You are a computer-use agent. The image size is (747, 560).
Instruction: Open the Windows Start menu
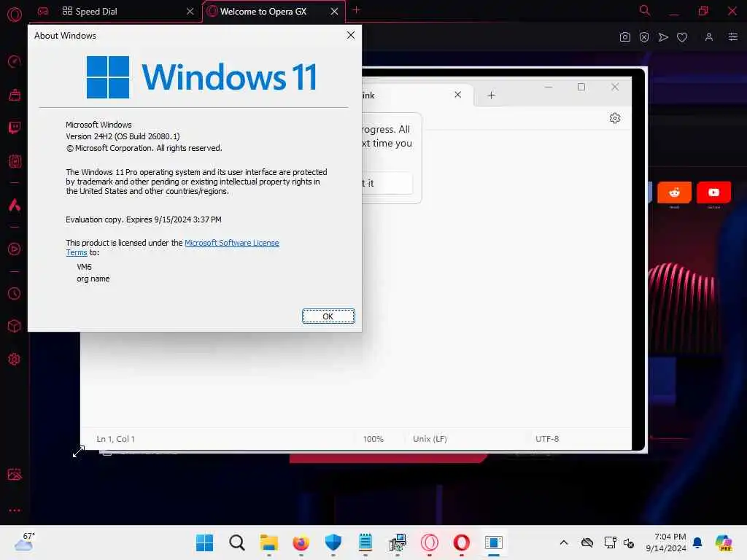click(x=205, y=542)
